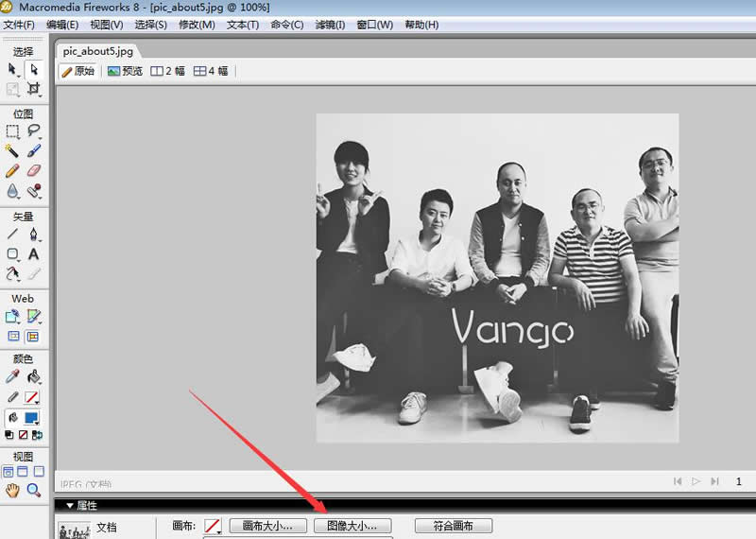Viewport: 756px width, 539px height.
Task: Select the Eyedropper tool
Action: point(12,376)
